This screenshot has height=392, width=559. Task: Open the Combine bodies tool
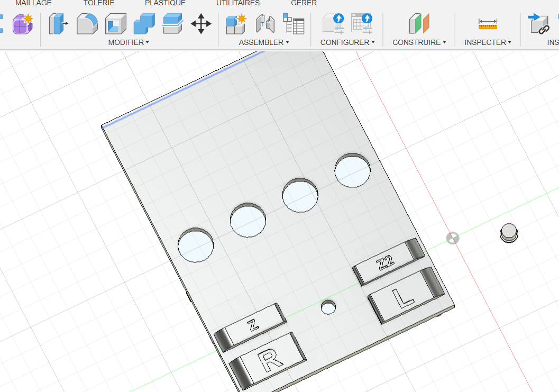click(x=144, y=24)
